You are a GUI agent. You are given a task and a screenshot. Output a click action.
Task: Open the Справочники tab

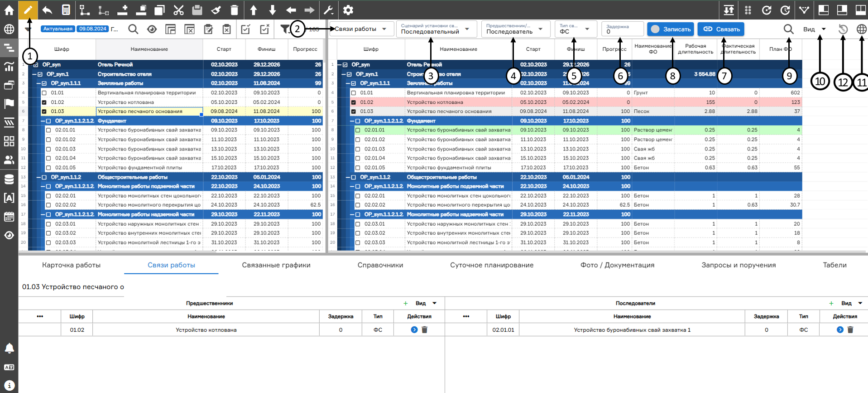(380, 265)
